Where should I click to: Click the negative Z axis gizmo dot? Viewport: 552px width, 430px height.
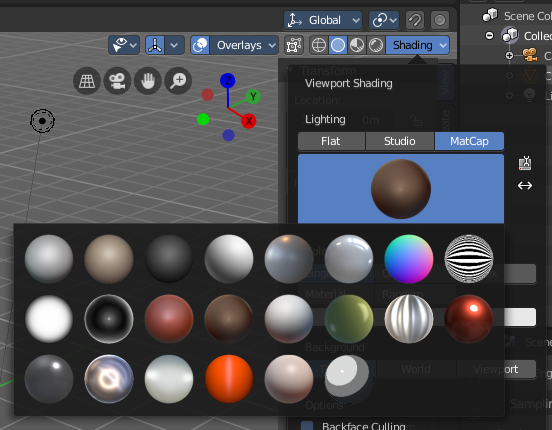click(228, 135)
